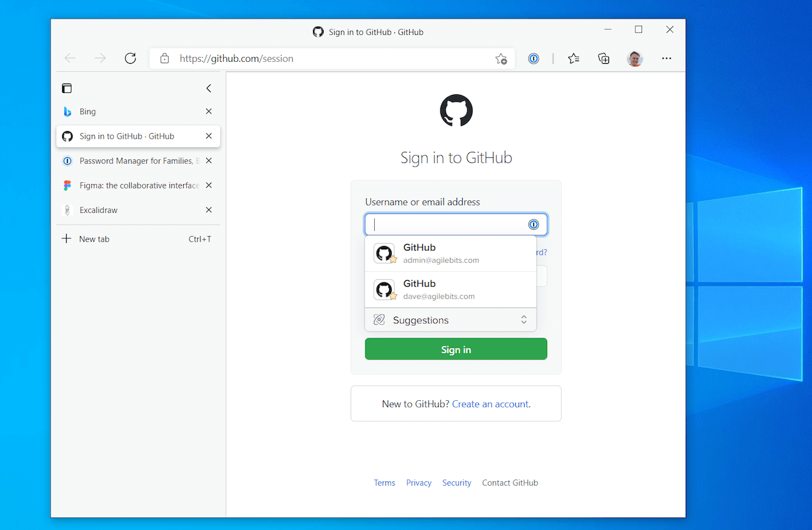Click the green Sign in button
The height and width of the screenshot is (530, 812).
tap(456, 350)
